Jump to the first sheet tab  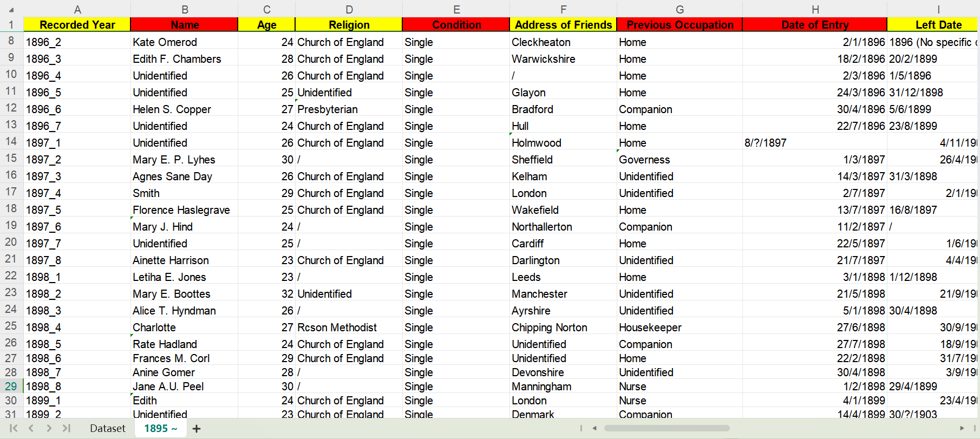tap(14, 428)
